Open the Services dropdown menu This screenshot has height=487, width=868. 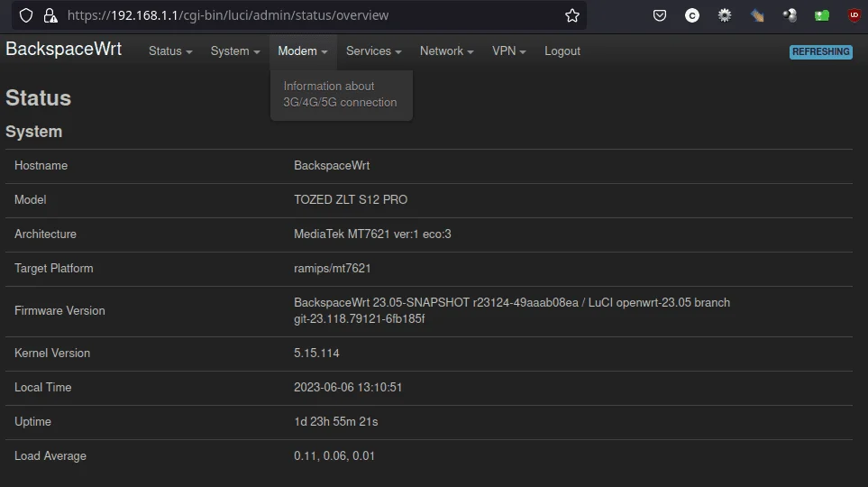point(374,51)
